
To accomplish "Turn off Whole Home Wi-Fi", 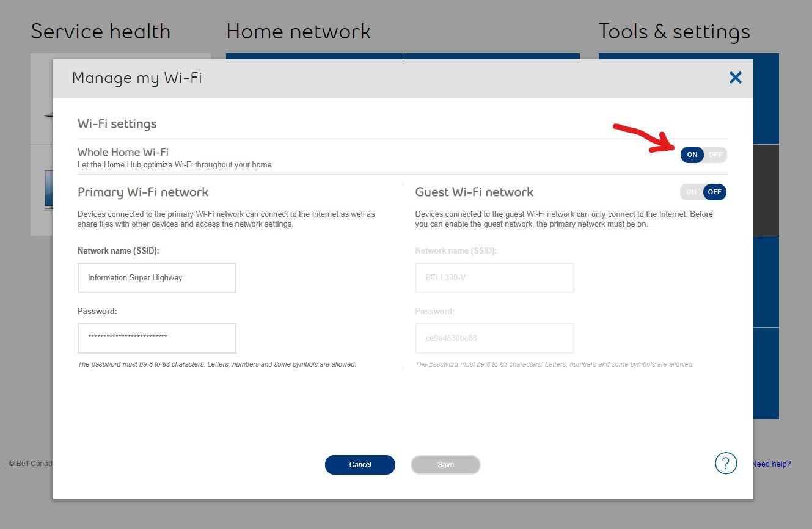I will click(x=715, y=155).
